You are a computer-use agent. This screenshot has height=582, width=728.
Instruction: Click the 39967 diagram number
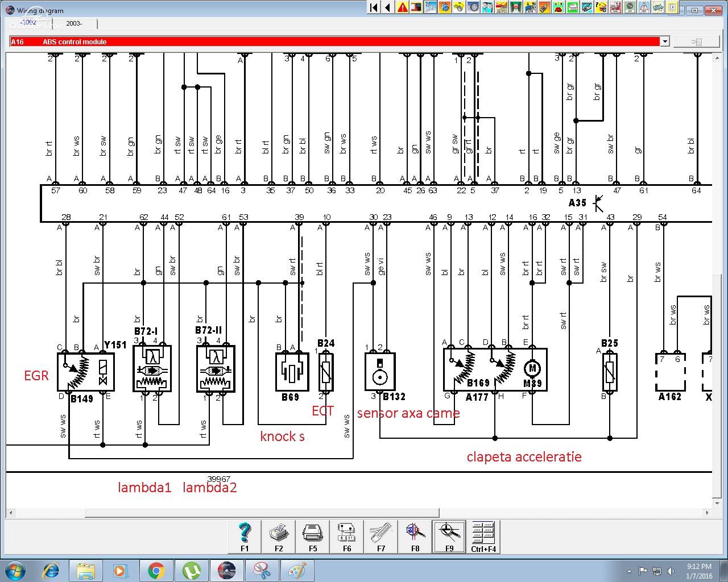point(219,480)
